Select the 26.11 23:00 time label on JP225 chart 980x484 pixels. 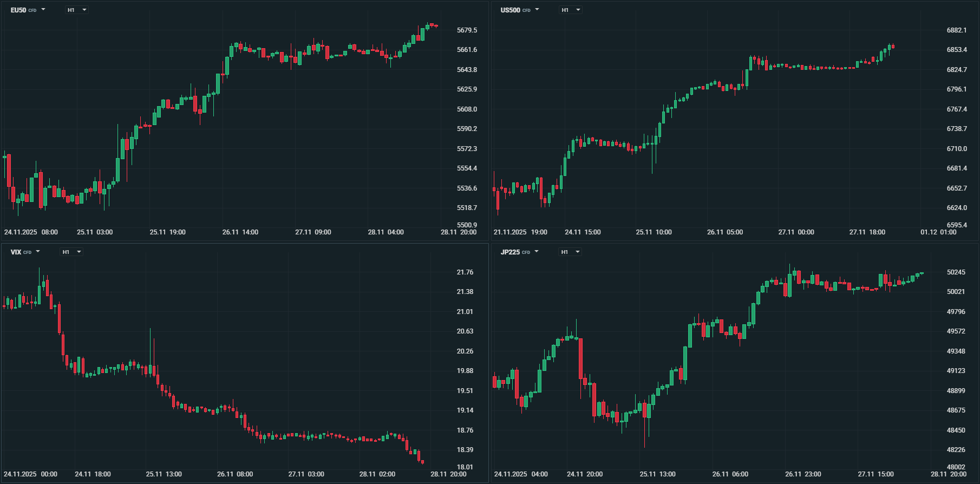click(803, 474)
